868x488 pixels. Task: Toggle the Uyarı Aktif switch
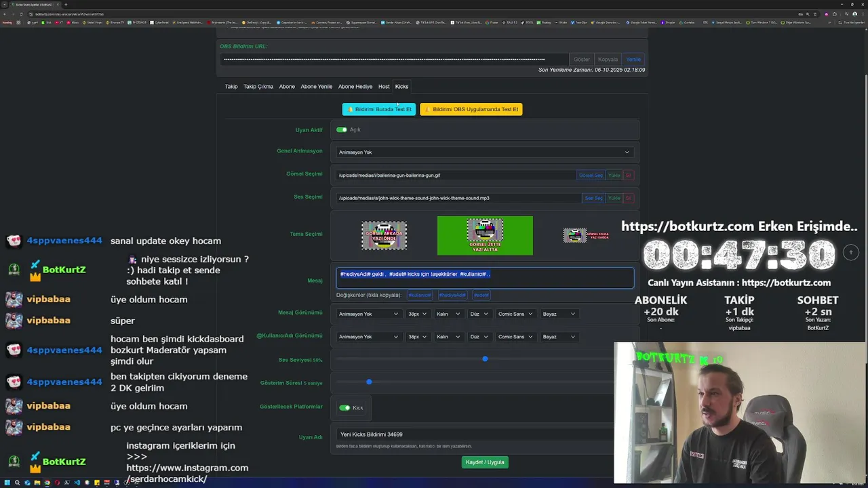(341, 129)
